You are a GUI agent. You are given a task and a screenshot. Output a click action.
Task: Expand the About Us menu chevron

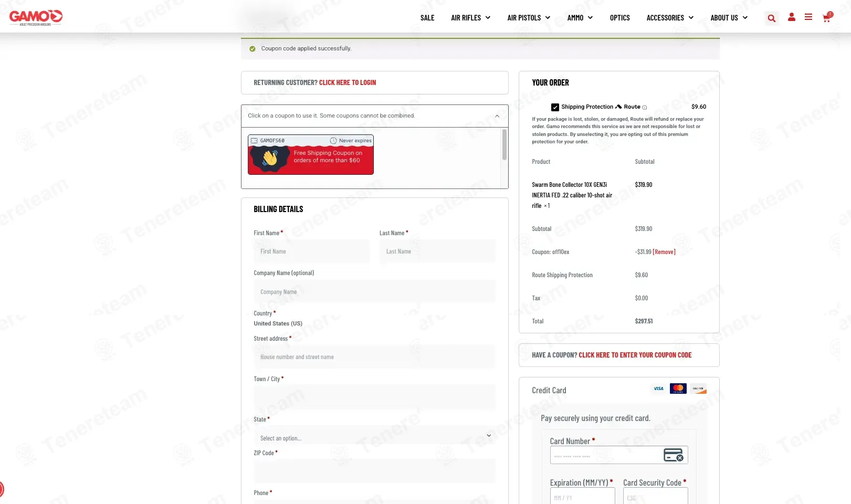[x=745, y=18]
